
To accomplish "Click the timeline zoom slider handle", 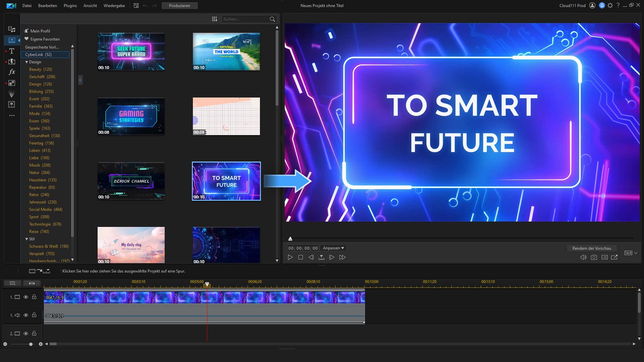I will pos(31,344).
